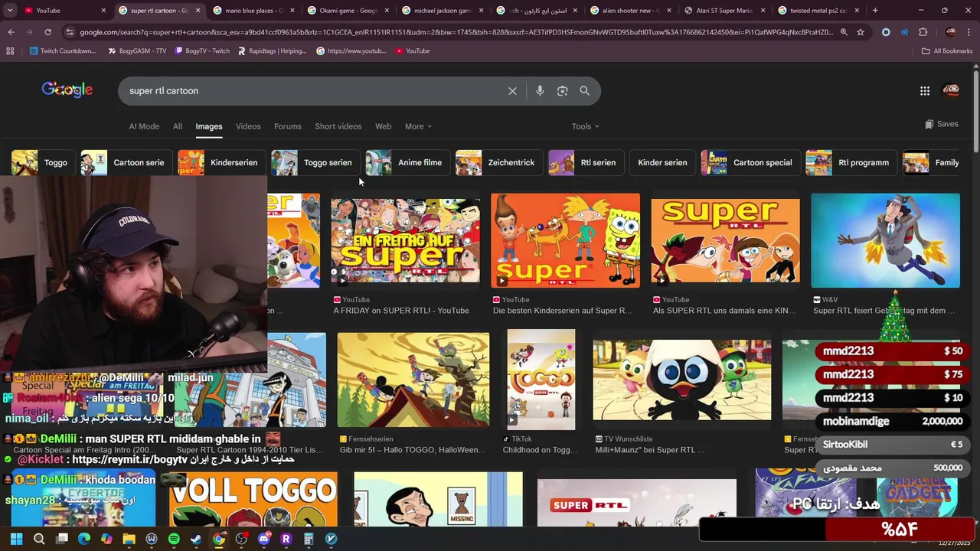980x551 pixels.
Task: Close the michael jackson game browser tab
Action: 480,11
